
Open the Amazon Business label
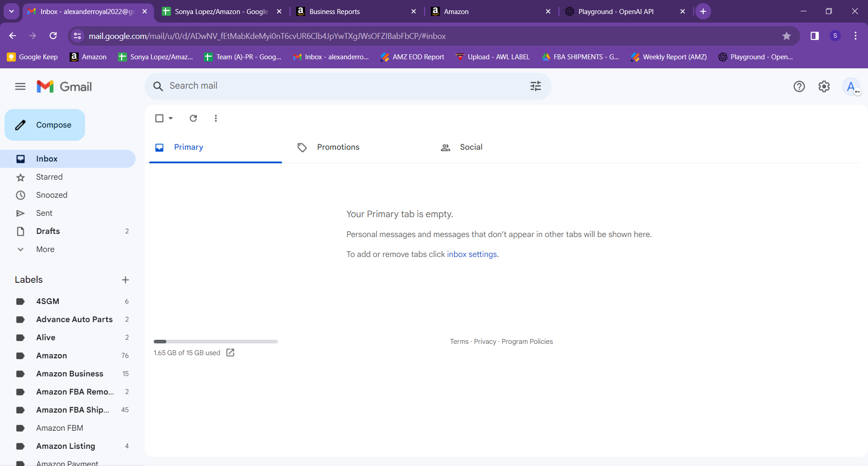(x=68, y=374)
